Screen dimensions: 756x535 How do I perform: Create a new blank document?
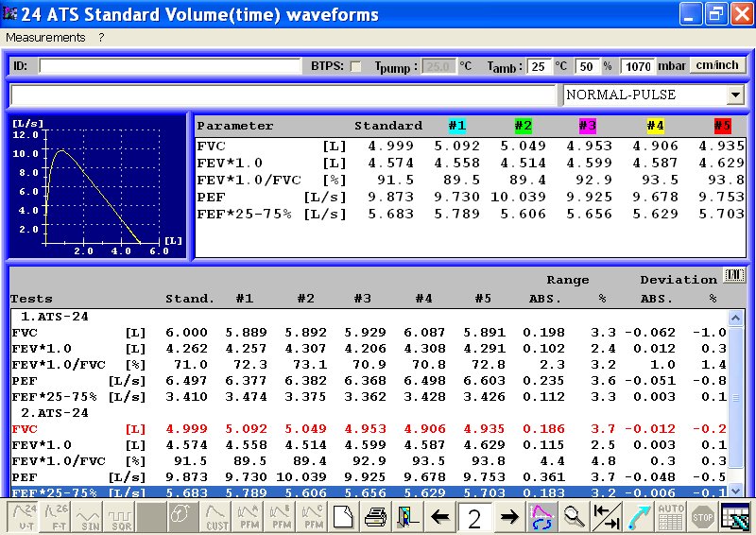point(343,517)
